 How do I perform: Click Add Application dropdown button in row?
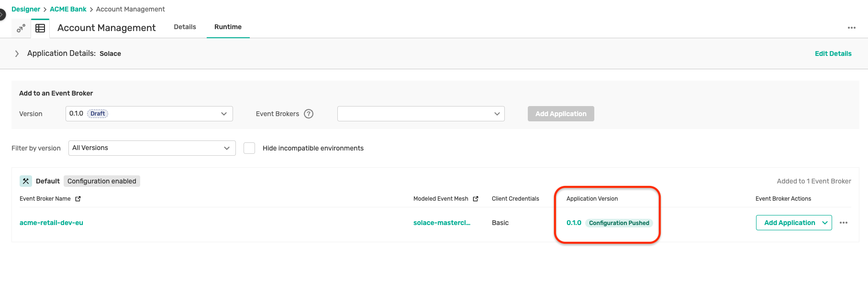(793, 223)
